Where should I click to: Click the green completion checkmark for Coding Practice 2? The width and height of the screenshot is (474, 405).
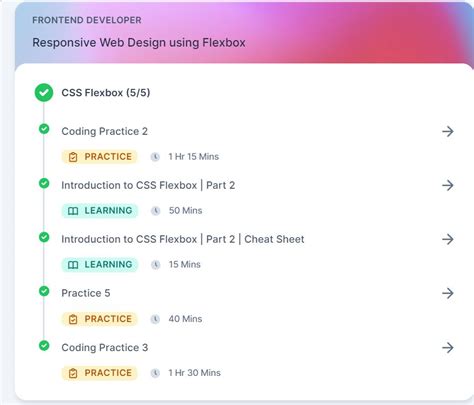44,129
